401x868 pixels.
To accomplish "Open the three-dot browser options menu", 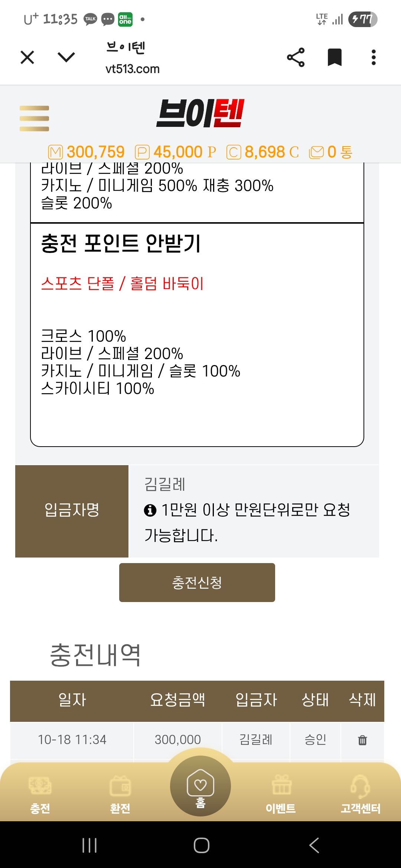I will point(374,57).
